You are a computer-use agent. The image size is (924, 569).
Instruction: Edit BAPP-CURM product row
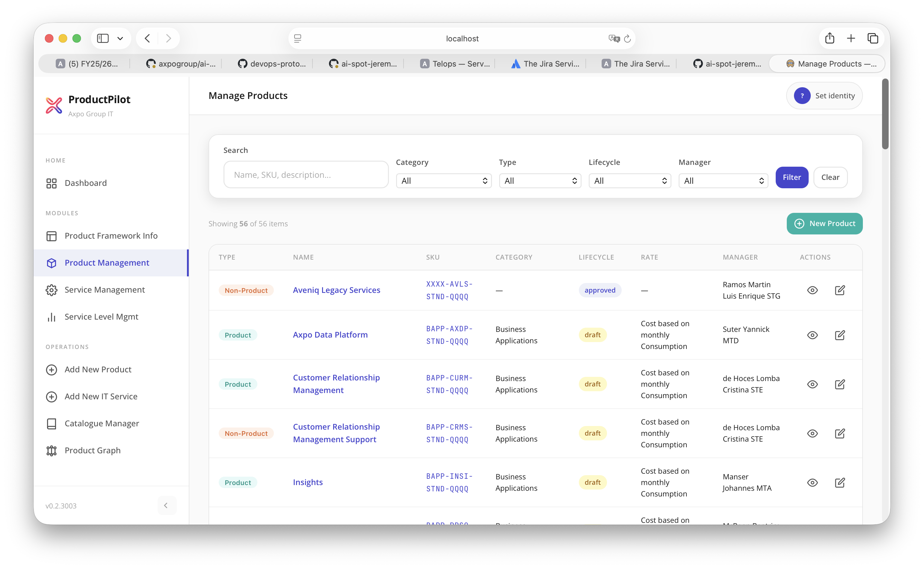(840, 385)
